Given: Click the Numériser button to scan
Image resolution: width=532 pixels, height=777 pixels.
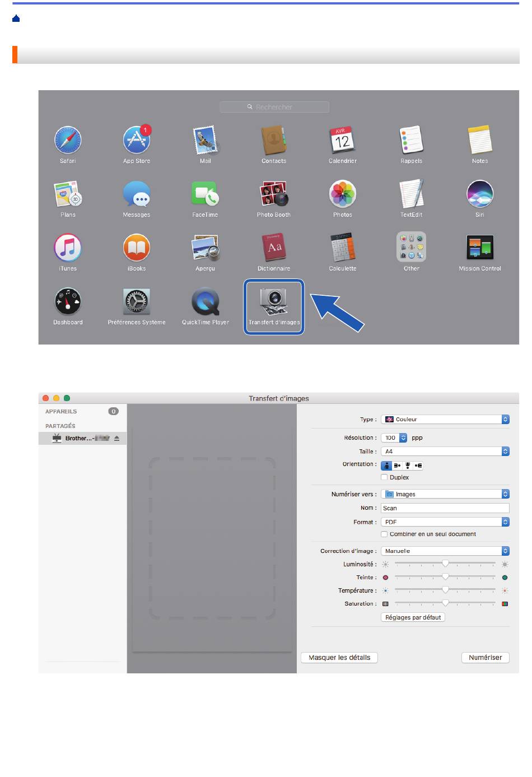Looking at the screenshot, I should coord(486,658).
